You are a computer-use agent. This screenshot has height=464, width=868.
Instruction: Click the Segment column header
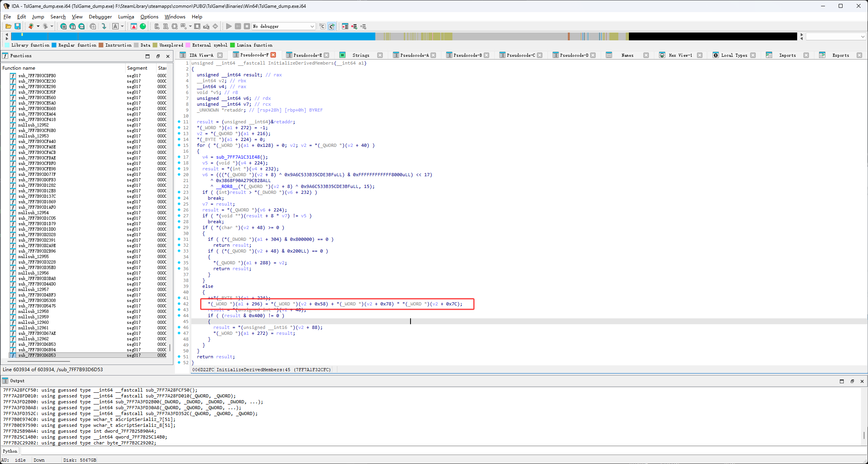click(137, 68)
